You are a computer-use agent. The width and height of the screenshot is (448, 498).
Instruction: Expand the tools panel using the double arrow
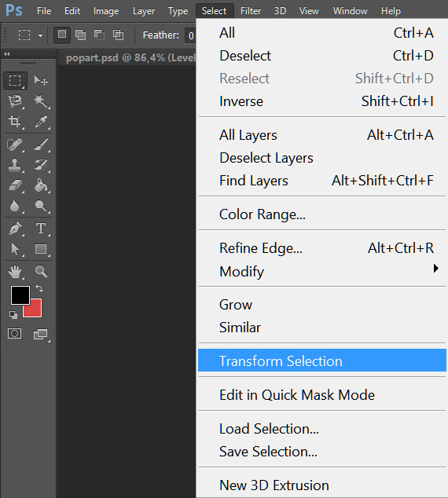click(6, 54)
